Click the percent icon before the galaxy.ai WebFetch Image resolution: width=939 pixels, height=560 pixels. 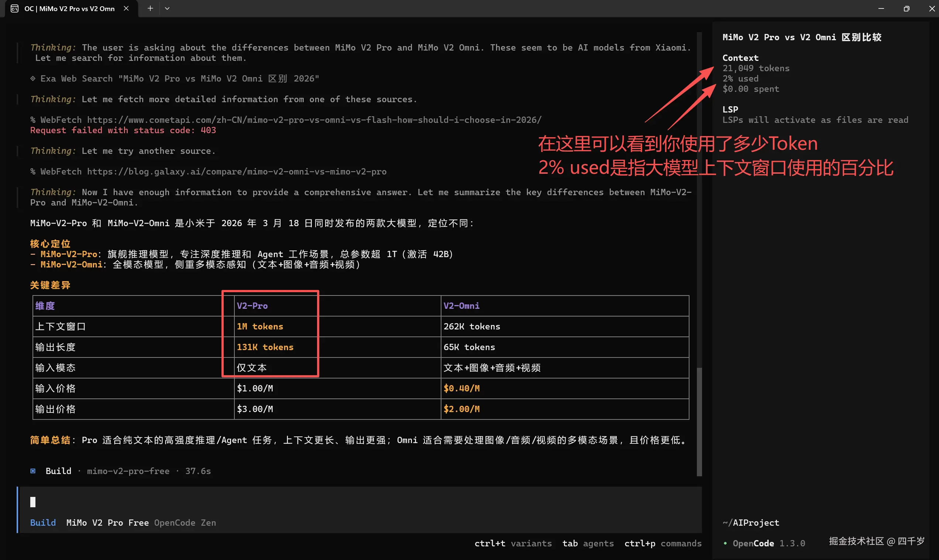click(33, 171)
